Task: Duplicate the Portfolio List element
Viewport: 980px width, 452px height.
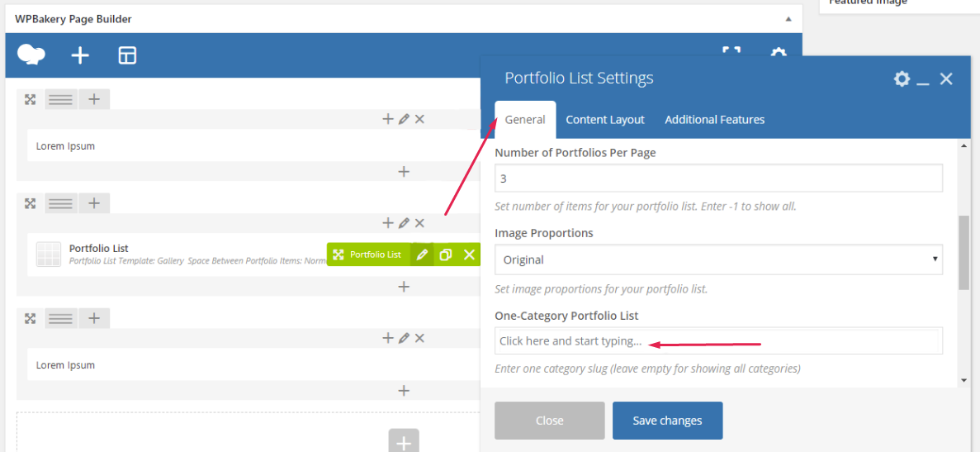Action: 446,255
